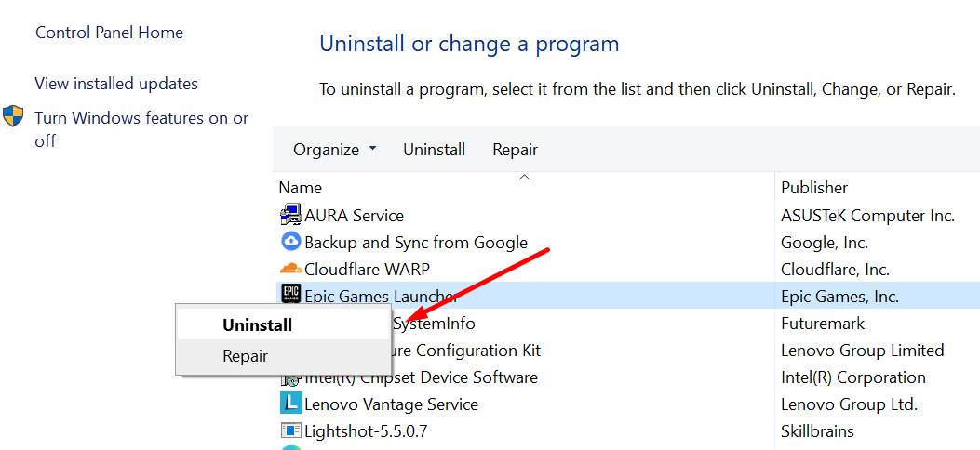Viewport: 980px width, 450px height.
Task: Click the AURA Service program icon
Action: (x=290, y=216)
